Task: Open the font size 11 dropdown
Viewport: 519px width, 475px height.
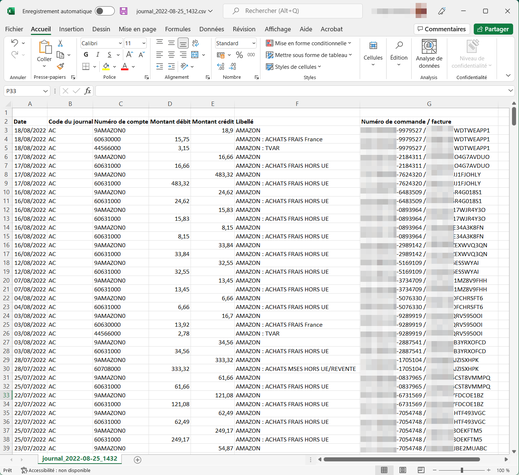Action: point(144,43)
